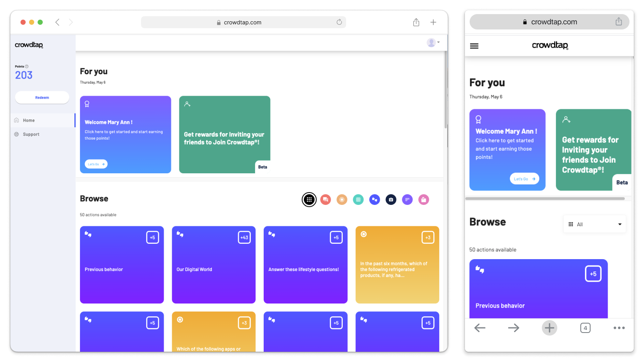Click the Points info question mark toggle
Screen dimensions: 644x362
pyautogui.click(x=26, y=66)
